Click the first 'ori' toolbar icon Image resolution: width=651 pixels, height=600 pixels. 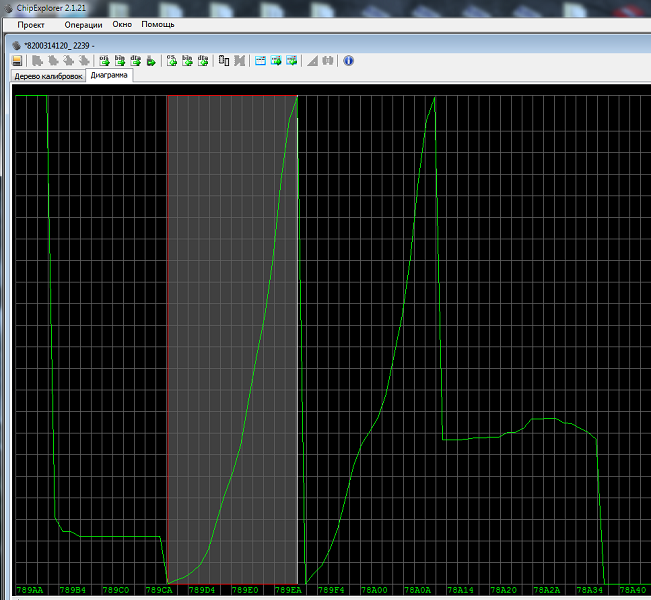point(104,60)
